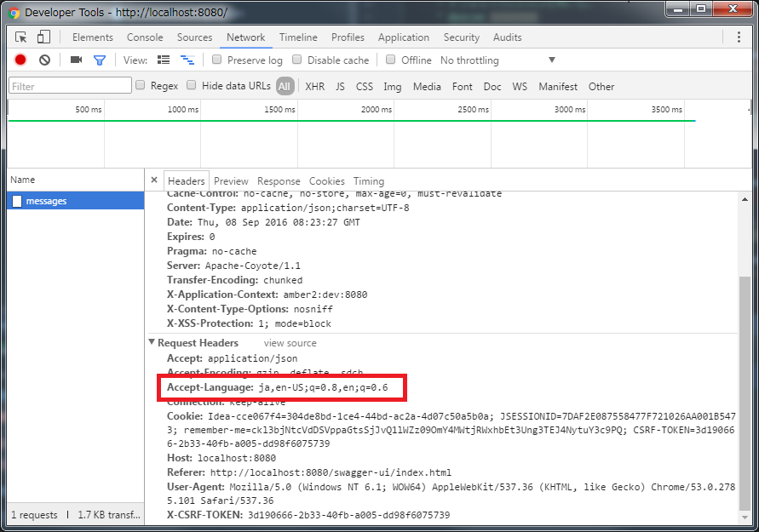Select the waterfall overview view icon
The image size is (759, 532).
(187, 60)
